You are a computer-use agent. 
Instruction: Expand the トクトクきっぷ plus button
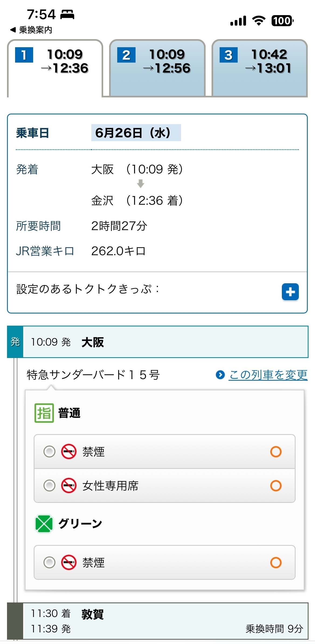coord(290,292)
